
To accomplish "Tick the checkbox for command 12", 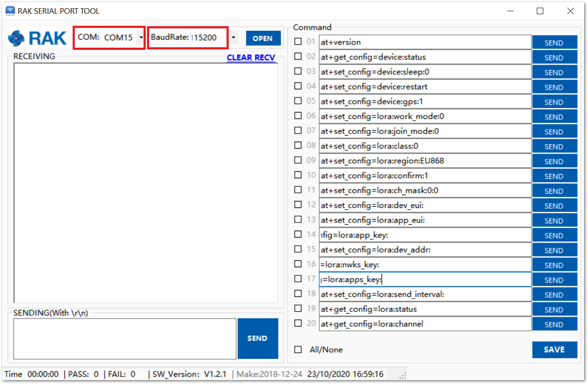I will coord(298,204).
